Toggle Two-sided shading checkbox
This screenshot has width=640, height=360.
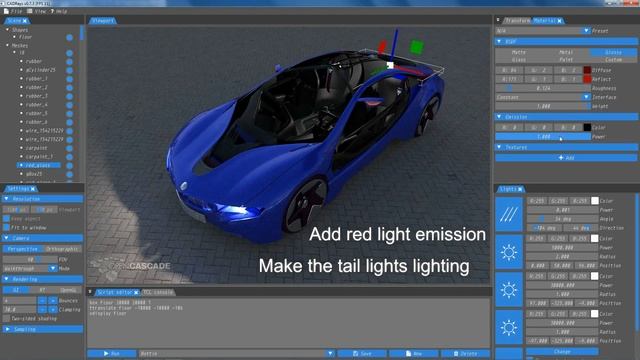pos(6,318)
